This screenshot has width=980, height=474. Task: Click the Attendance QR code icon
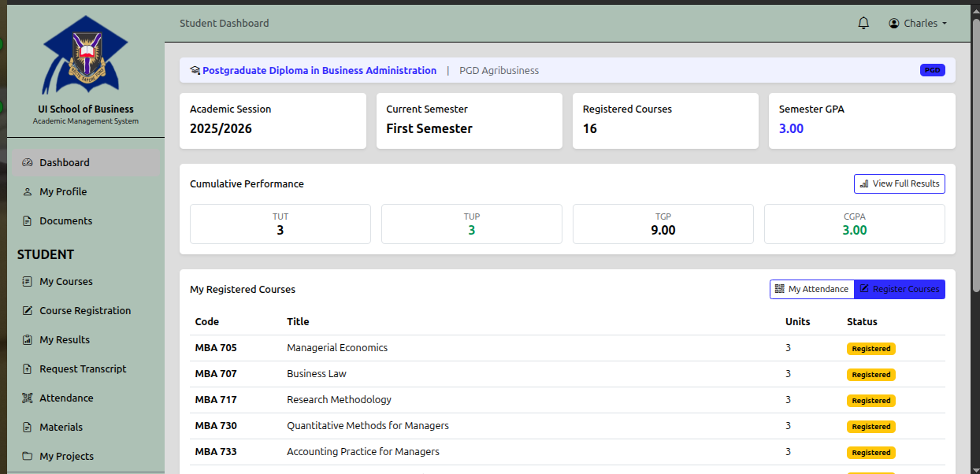pos(28,398)
